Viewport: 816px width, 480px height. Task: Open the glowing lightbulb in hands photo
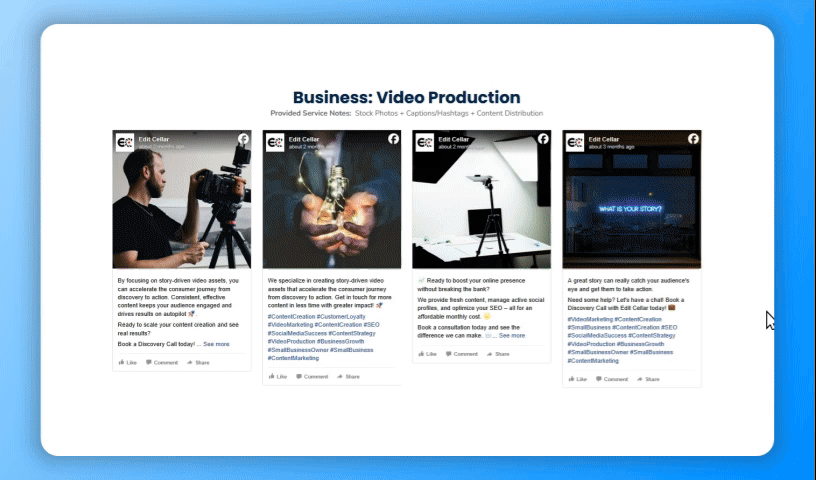332,199
